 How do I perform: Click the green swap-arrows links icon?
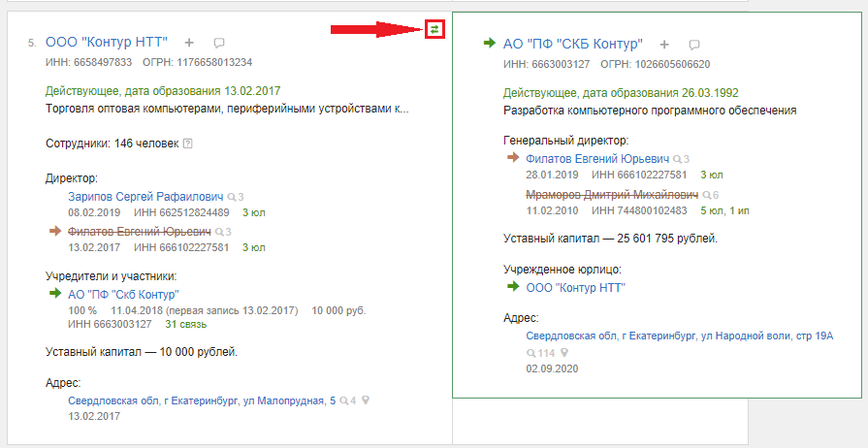coord(435,29)
